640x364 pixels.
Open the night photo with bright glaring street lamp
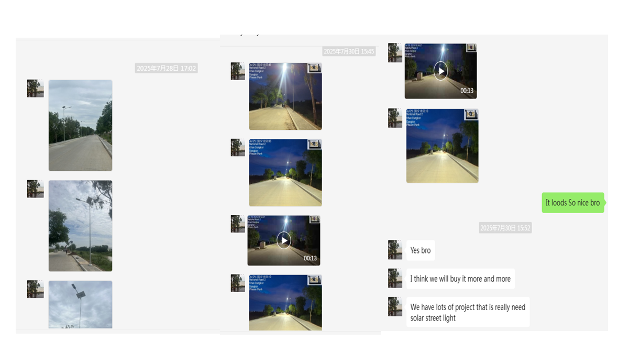285,96
